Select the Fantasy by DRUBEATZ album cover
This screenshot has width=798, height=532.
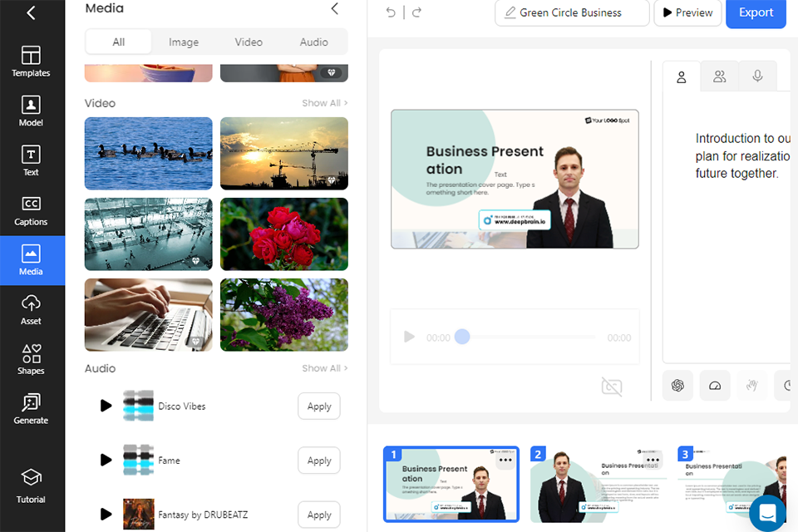(139, 515)
